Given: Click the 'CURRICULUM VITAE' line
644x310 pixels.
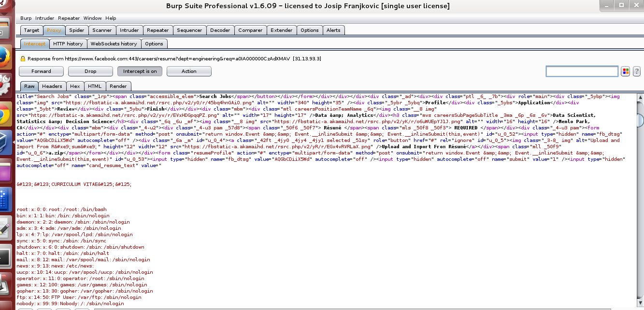Looking at the screenshot, I should click(x=74, y=184).
